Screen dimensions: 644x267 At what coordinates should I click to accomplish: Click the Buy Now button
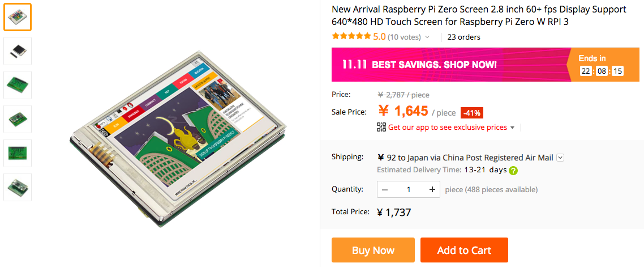(x=373, y=250)
